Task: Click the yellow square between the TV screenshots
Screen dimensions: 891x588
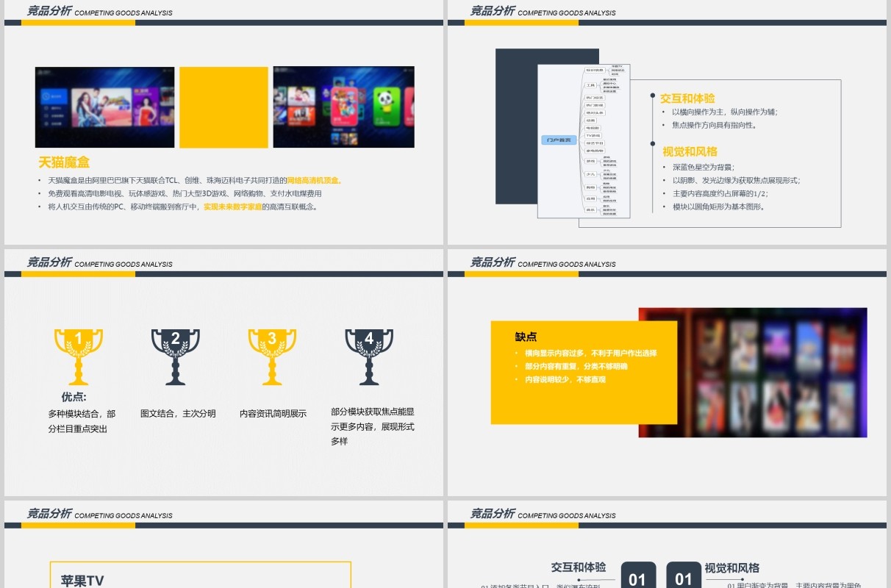Action: [223, 107]
